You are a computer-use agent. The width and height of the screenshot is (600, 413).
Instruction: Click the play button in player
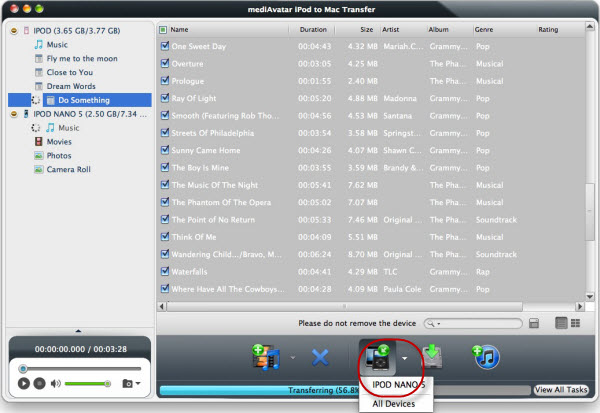[24, 383]
